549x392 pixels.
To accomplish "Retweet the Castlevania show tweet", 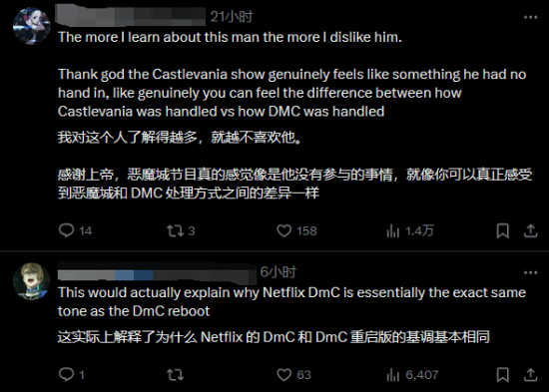I will point(181,230).
